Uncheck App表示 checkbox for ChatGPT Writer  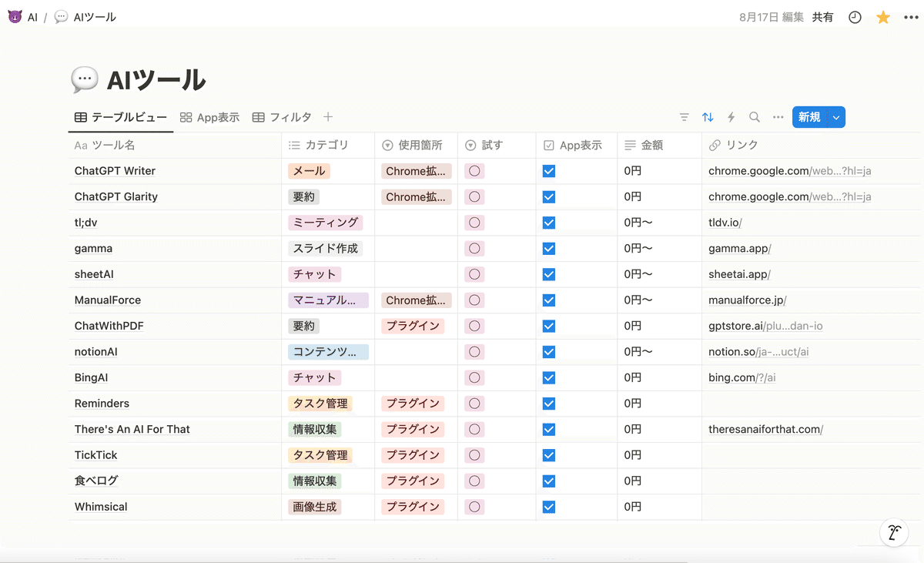549,171
